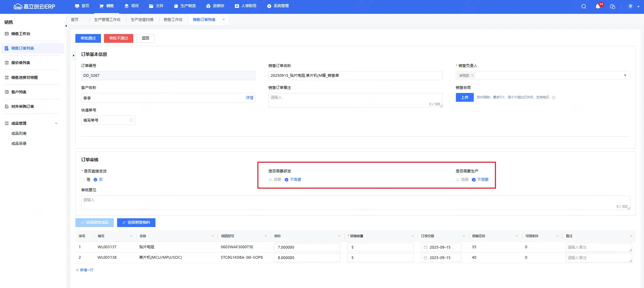
Task: Remove the selected sales manager tag
Action: 472,75
